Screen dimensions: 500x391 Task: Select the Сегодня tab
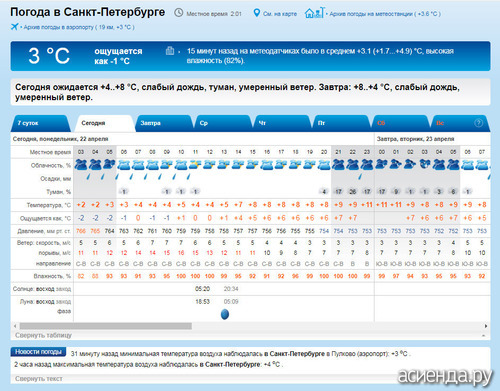pyautogui.click(x=104, y=123)
